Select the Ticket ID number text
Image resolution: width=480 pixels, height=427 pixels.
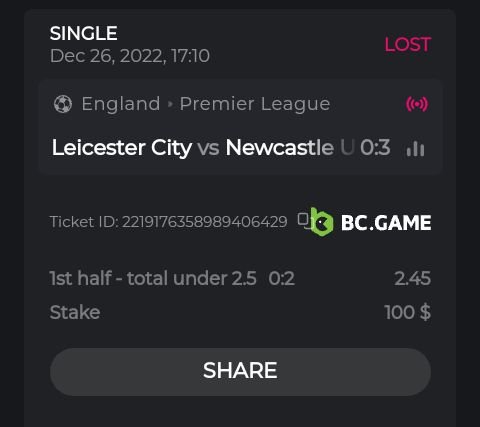point(168,222)
